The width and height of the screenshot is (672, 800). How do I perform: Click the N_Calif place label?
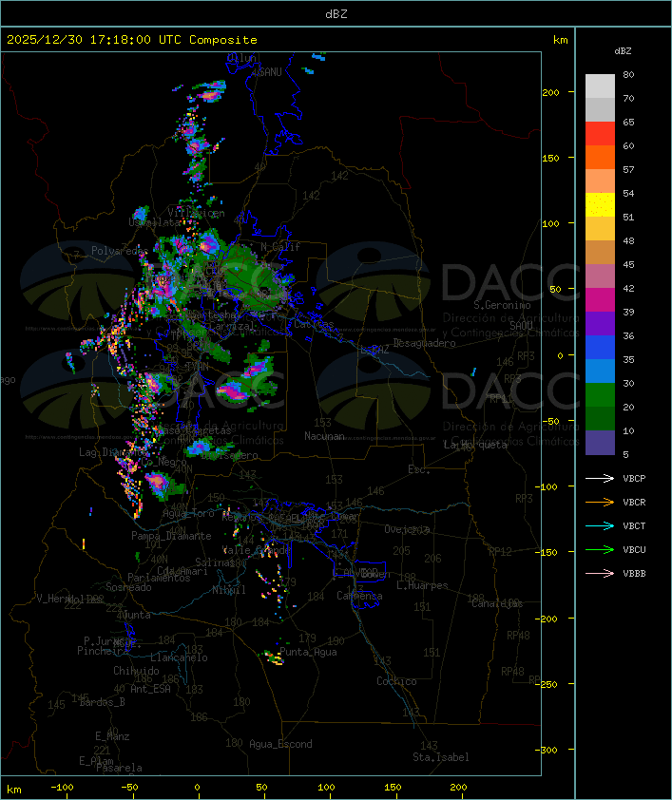point(280,247)
